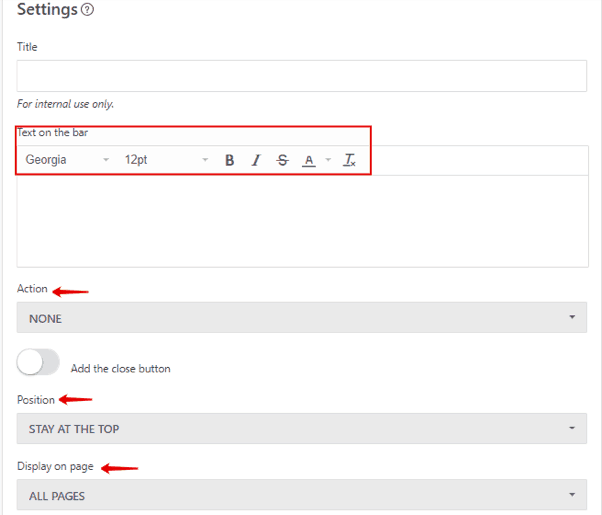Click the text color 'A' icon
This screenshot has height=515, width=602.
(x=308, y=160)
